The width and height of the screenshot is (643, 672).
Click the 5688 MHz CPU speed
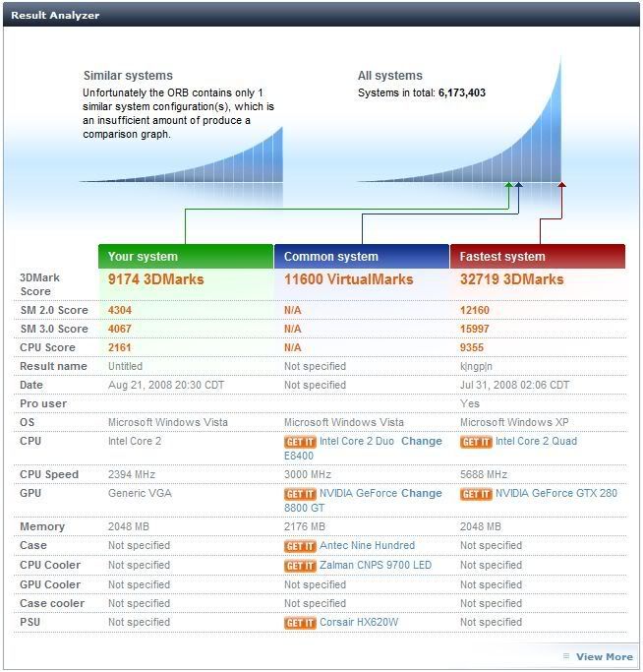[x=484, y=475]
